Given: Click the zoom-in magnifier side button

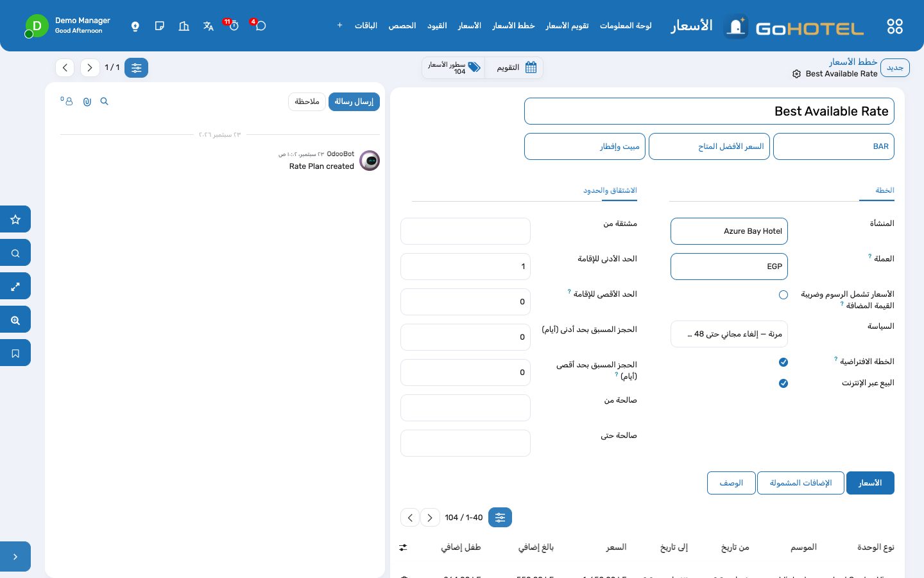Looking at the screenshot, I should 15,319.
